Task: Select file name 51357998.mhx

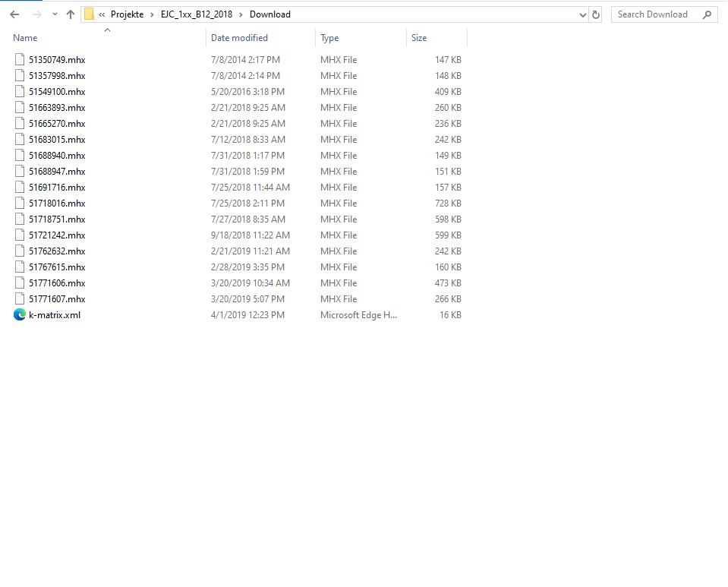Action: [x=57, y=76]
